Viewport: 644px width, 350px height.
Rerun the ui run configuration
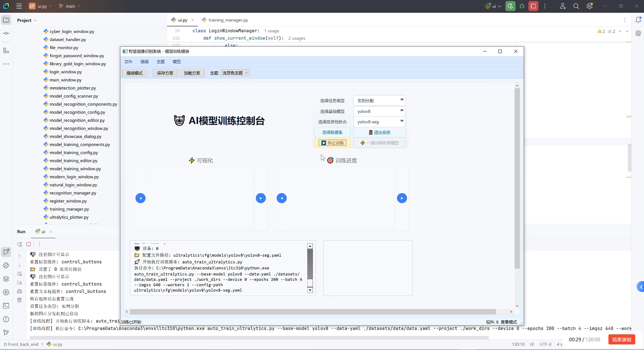point(20,244)
